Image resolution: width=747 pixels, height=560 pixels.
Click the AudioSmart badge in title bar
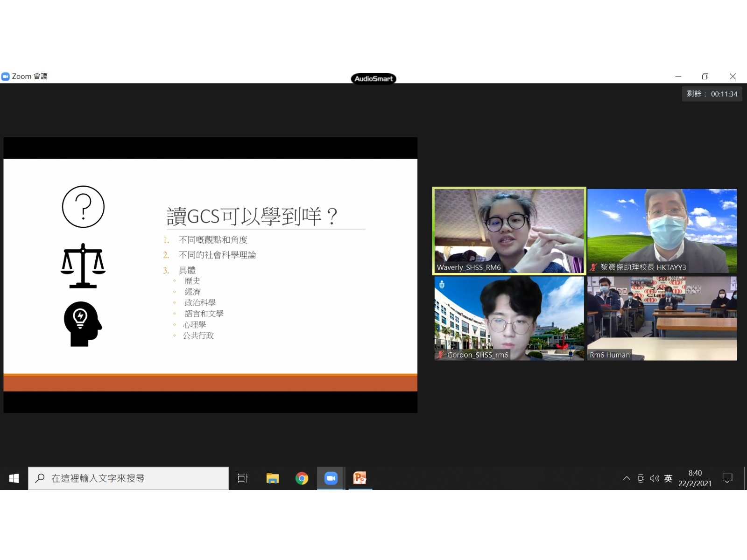pos(373,78)
